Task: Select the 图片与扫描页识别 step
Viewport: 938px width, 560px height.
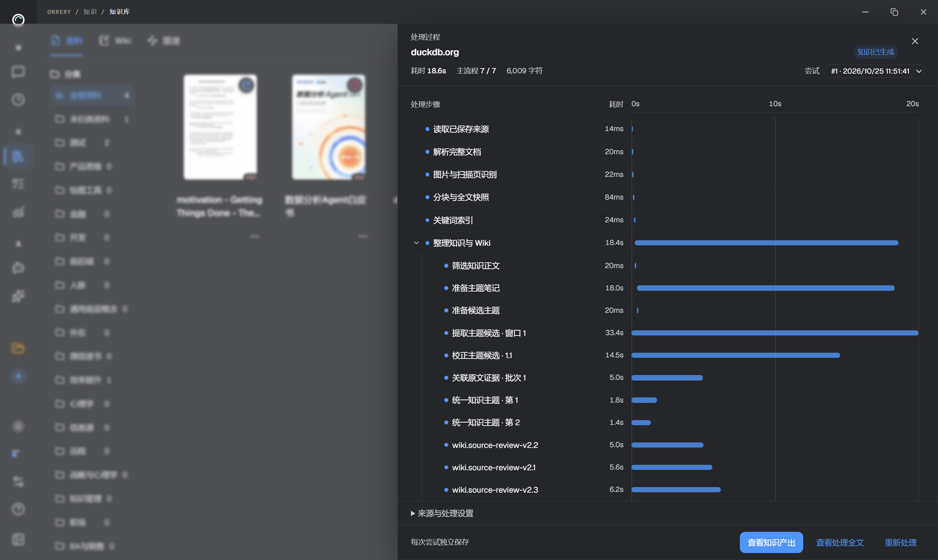Action: 664,174
